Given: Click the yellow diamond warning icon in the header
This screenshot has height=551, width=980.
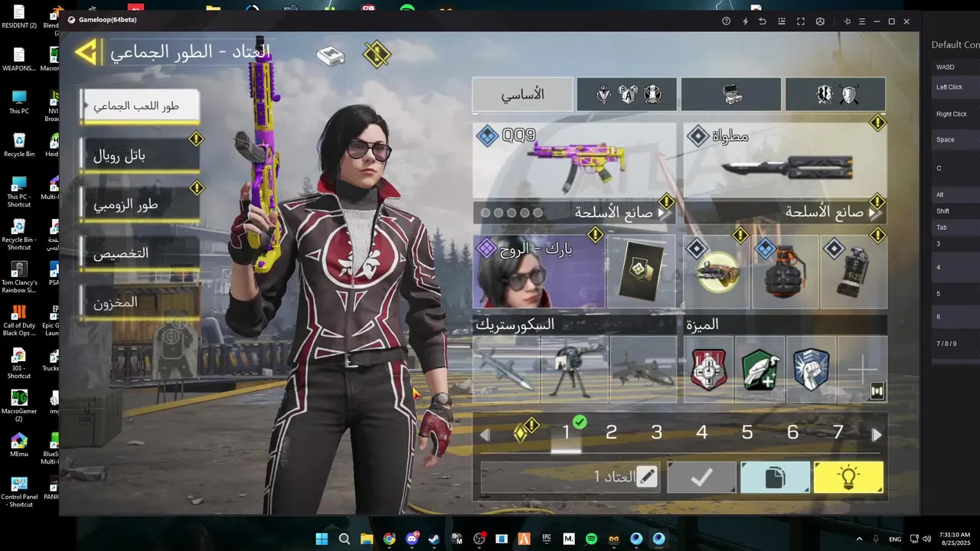Looking at the screenshot, I should (377, 54).
